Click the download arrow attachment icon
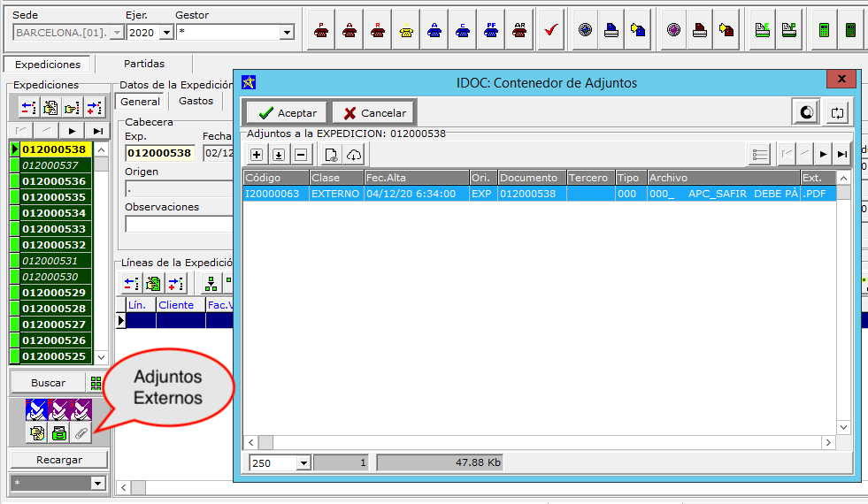This screenshot has height=504, width=868. (x=279, y=155)
